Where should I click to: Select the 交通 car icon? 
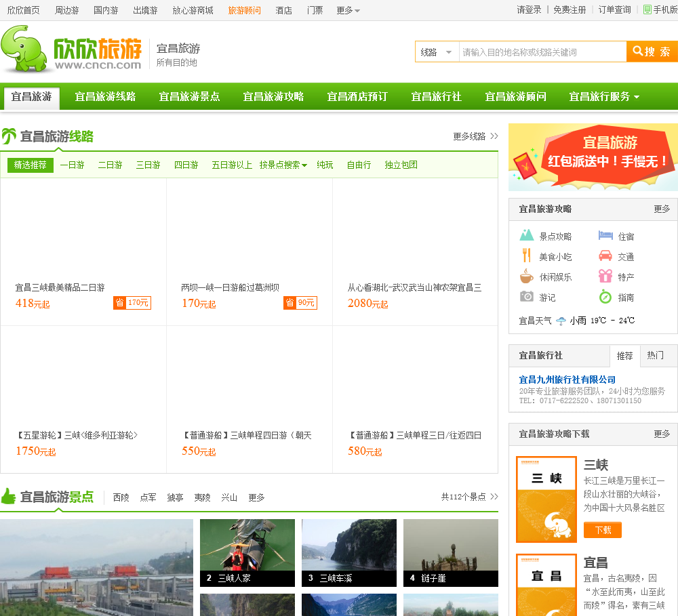(605, 256)
